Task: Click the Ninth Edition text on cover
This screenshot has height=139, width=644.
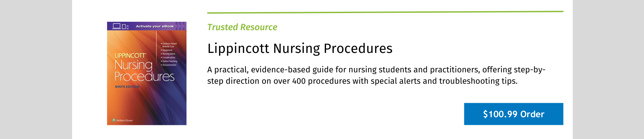Action: [127, 87]
